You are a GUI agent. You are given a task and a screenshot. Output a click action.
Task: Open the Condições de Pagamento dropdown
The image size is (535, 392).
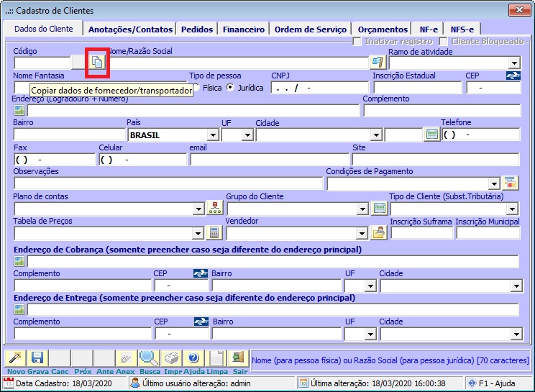(494, 184)
